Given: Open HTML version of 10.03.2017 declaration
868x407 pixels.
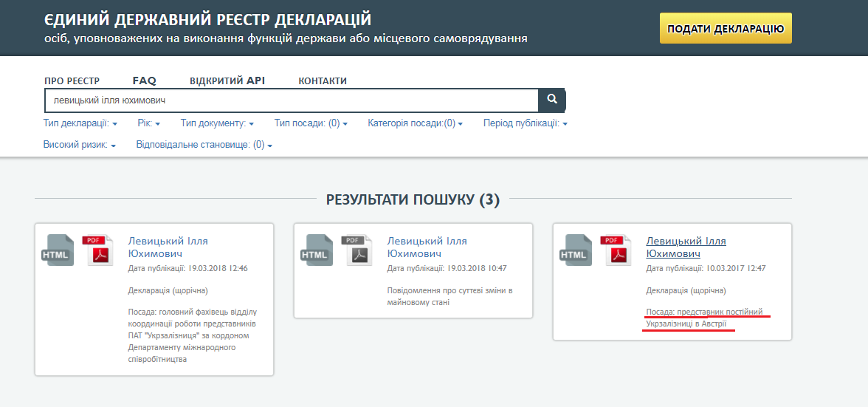Looking at the screenshot, I should point(576,250).
